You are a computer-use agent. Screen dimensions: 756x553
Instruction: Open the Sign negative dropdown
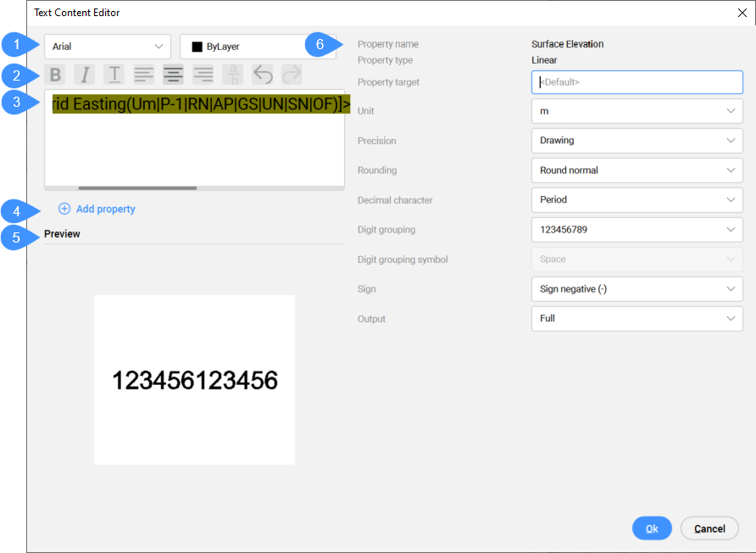636,289
